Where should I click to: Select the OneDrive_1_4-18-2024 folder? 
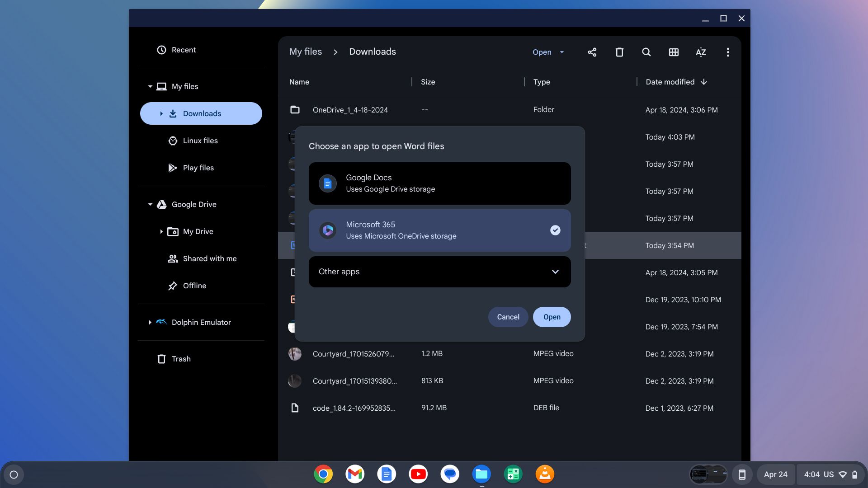(x=509, y=110)
